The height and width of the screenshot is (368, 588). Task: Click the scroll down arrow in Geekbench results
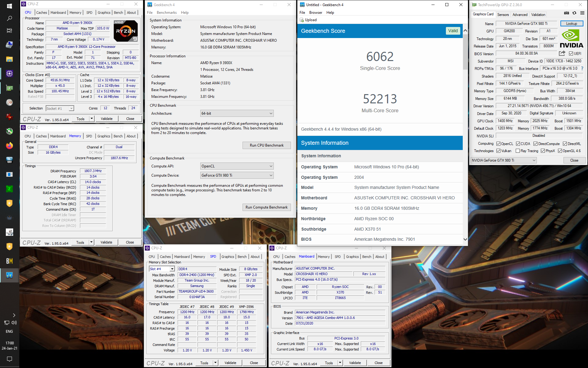click(465, 239)
